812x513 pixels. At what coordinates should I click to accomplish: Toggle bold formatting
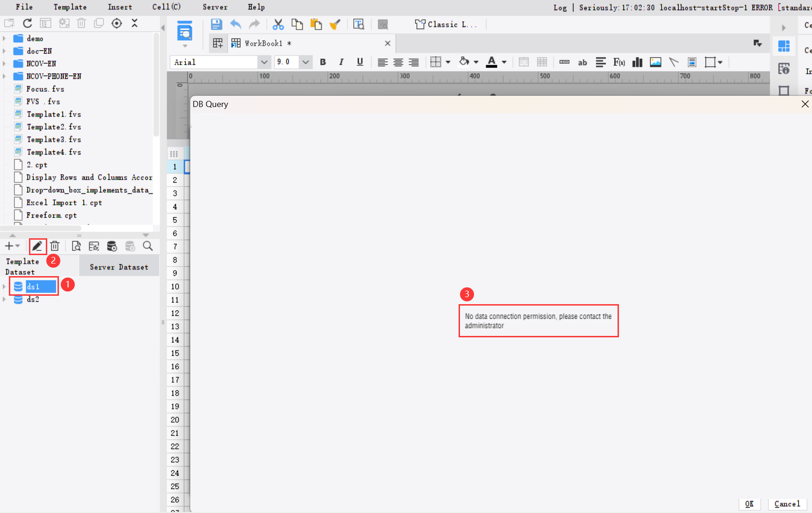click(x=323, y=62)
